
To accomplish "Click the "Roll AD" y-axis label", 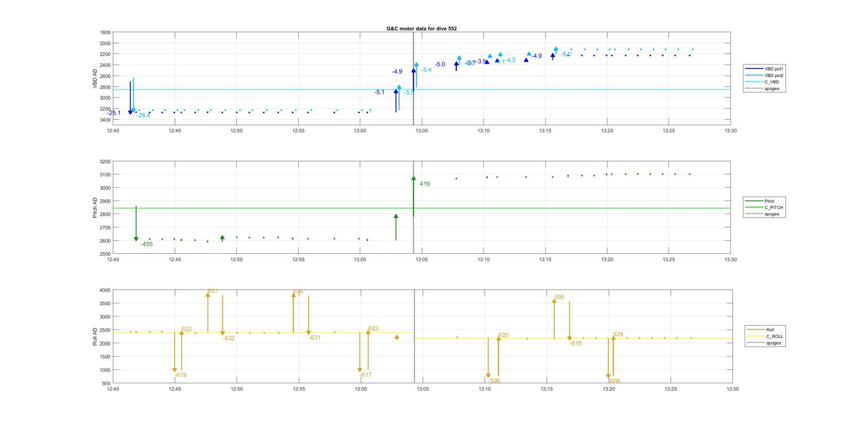I will [x=95, y=336].
